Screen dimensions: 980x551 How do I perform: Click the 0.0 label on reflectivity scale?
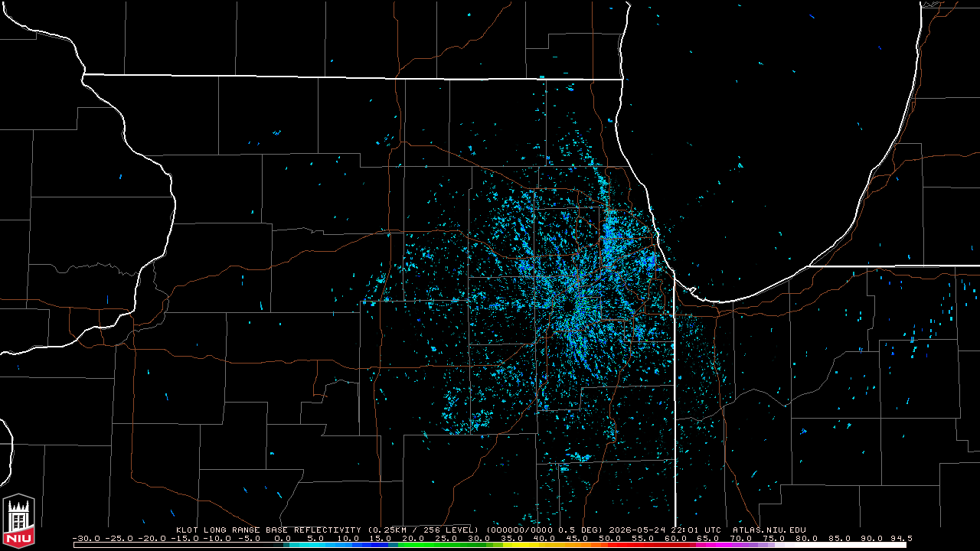click(283, 538)
